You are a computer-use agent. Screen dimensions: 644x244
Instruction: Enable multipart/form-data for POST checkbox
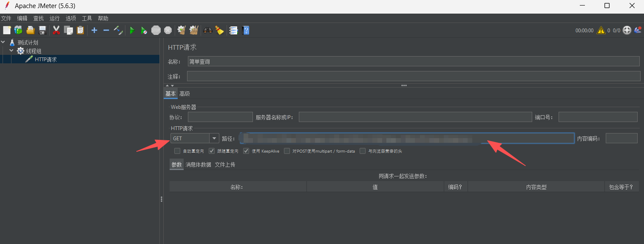coord(287,151)
